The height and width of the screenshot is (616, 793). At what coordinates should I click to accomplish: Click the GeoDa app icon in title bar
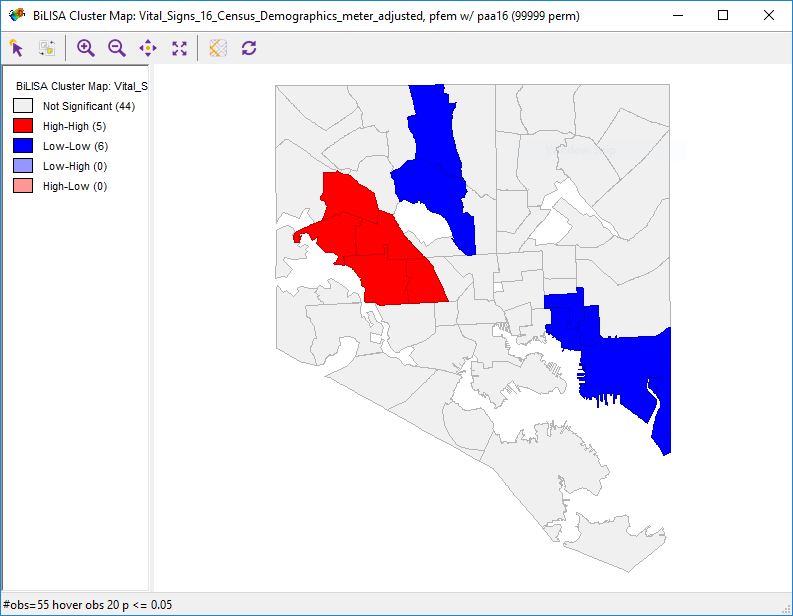pyautogui.click(x=17, y=15)
